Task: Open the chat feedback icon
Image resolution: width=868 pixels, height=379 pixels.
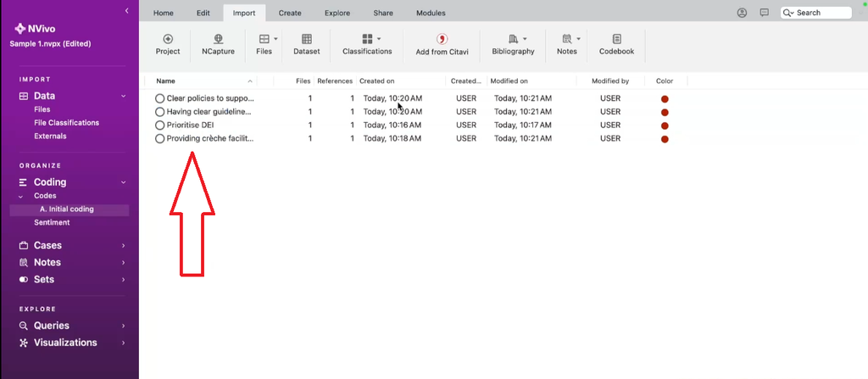Action: pyautogui.click(x=765, y=13)
